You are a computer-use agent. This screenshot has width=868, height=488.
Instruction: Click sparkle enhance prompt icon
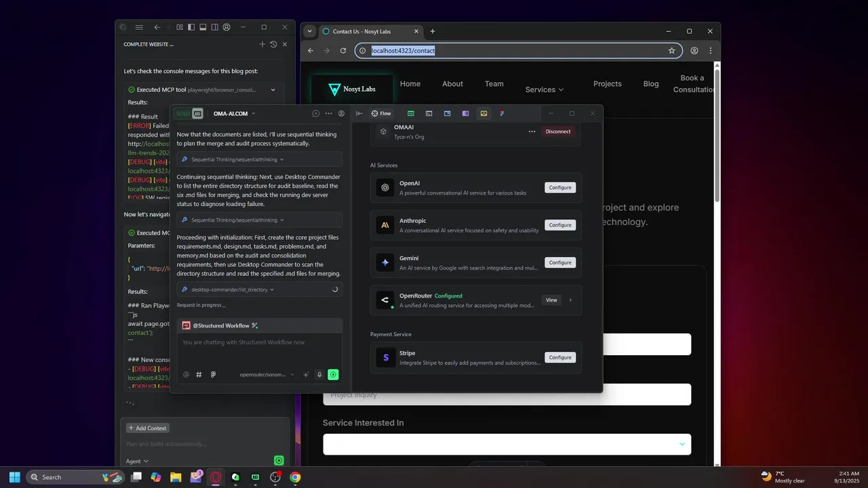click(x=306, y=375)
